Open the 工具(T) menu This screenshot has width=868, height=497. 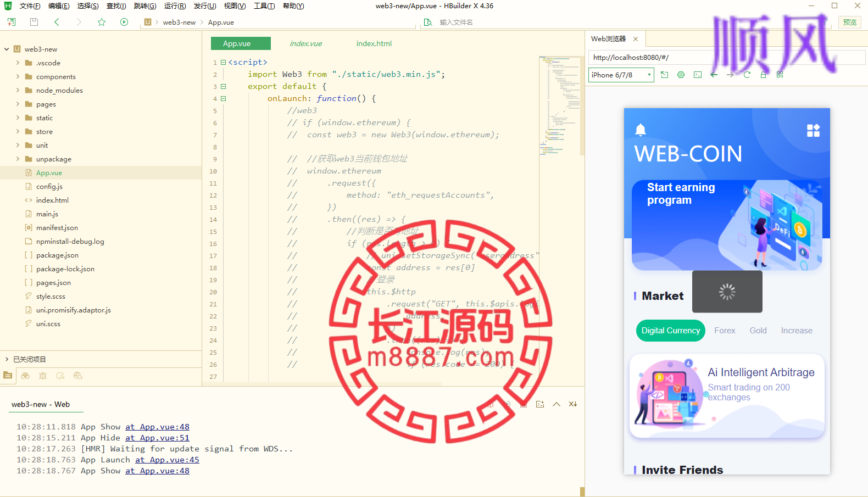pos(264,6)
